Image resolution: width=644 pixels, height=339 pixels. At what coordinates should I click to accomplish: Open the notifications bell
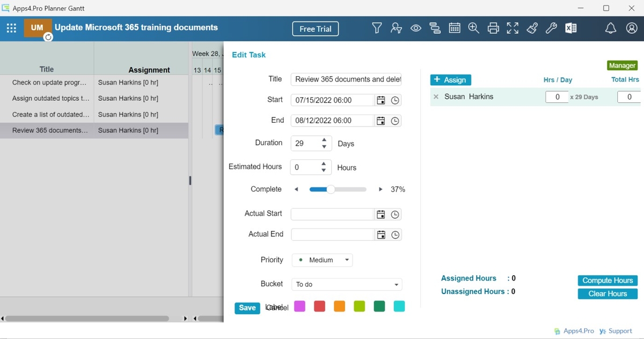611,28
